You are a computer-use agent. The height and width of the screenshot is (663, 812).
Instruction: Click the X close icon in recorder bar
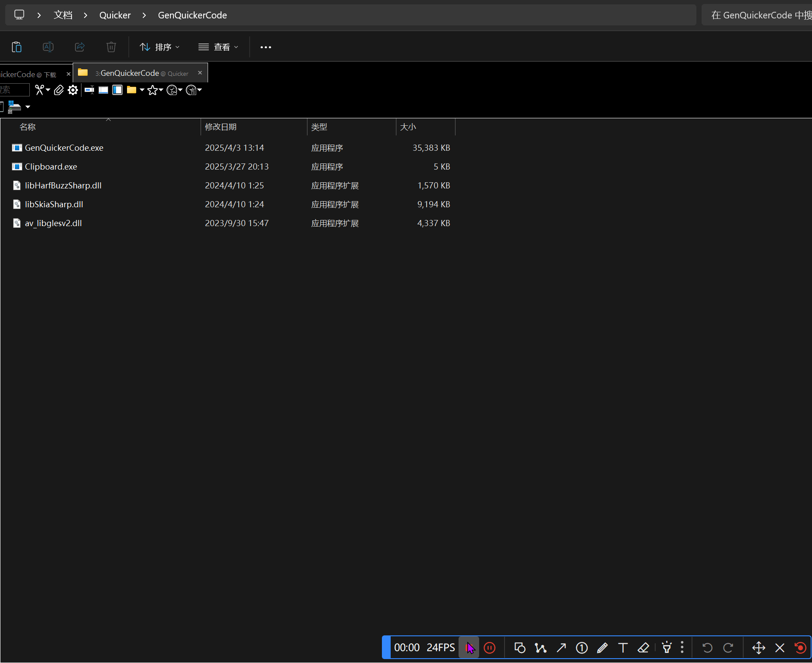click(x=780, y=648)
